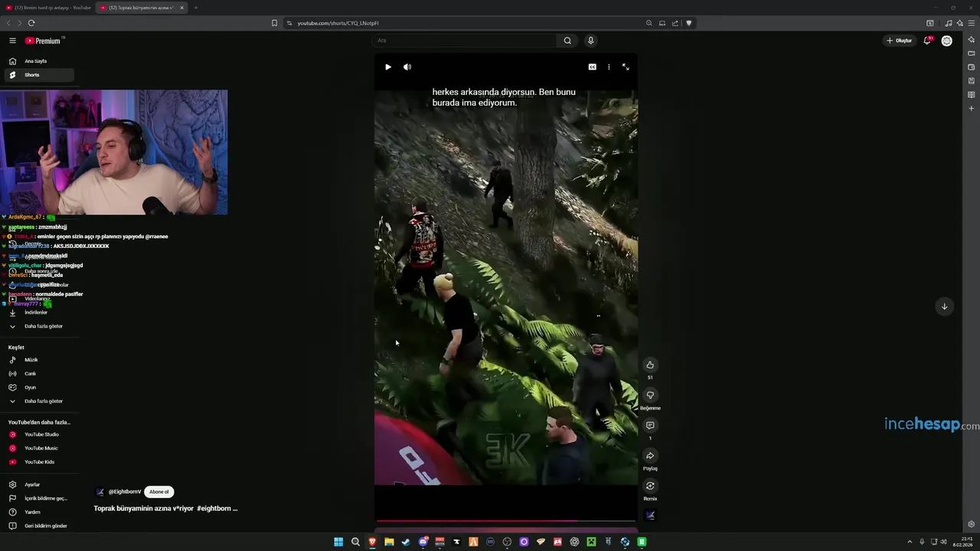
Task: Open wallet icon in browser side panel
Action: (972, 67)
